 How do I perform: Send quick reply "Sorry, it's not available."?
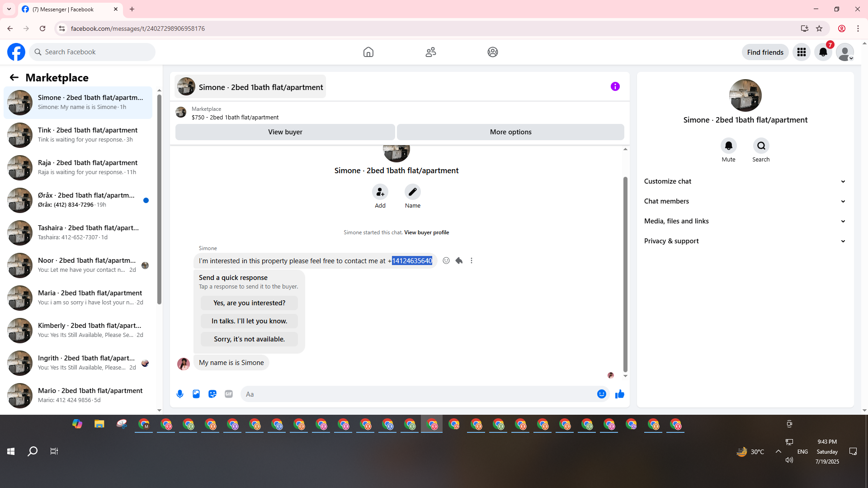[x=250, y=339]
